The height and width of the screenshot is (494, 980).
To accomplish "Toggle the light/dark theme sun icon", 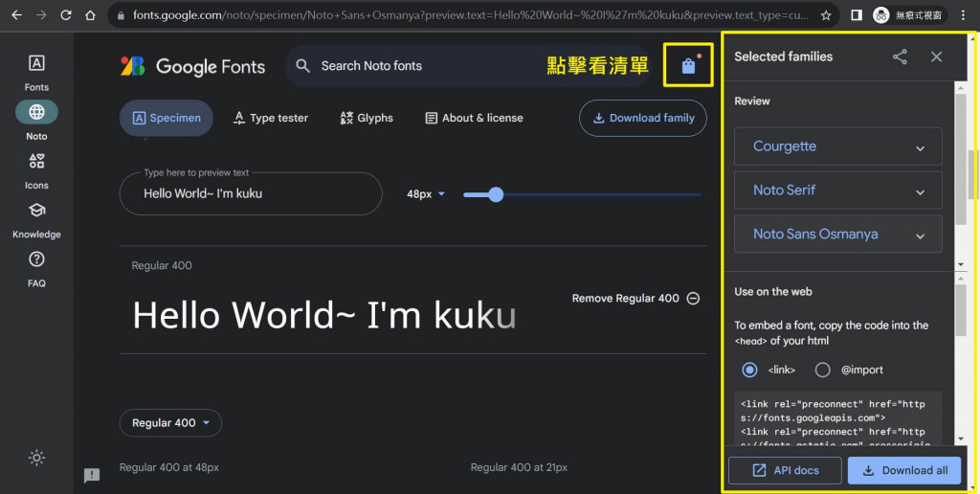I will click(x=36, y=458).
